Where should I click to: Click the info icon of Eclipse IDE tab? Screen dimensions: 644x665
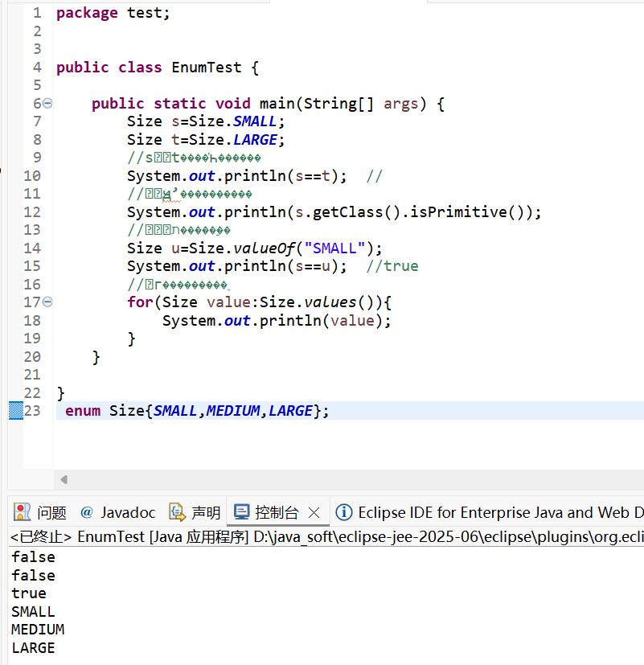tap(344, 512)
